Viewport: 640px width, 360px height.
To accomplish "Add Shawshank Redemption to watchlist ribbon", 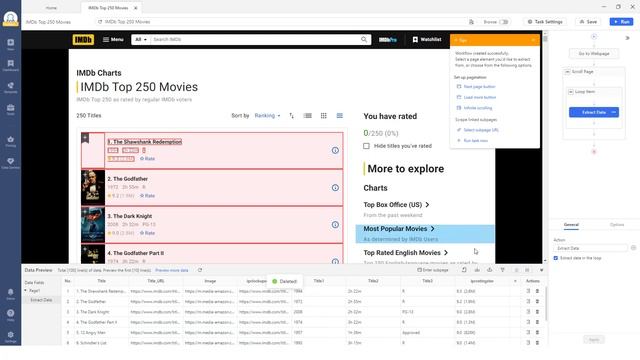I will (85, 138).
